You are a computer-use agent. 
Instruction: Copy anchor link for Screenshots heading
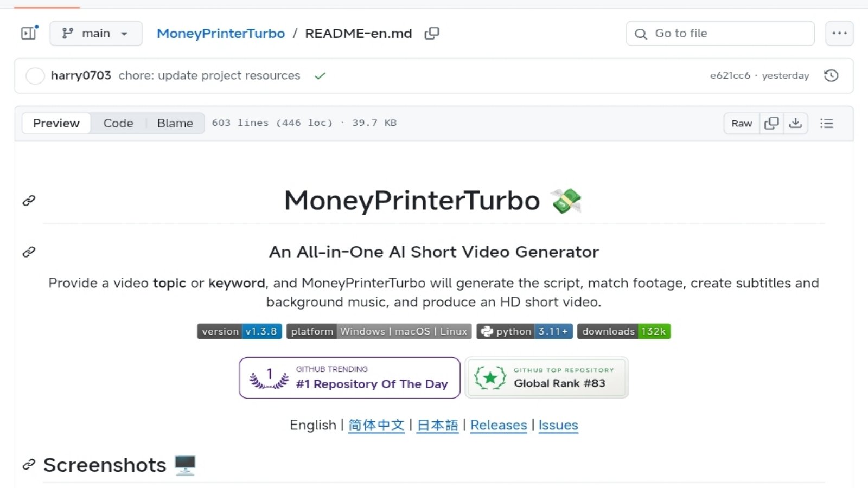click(29, 465)
